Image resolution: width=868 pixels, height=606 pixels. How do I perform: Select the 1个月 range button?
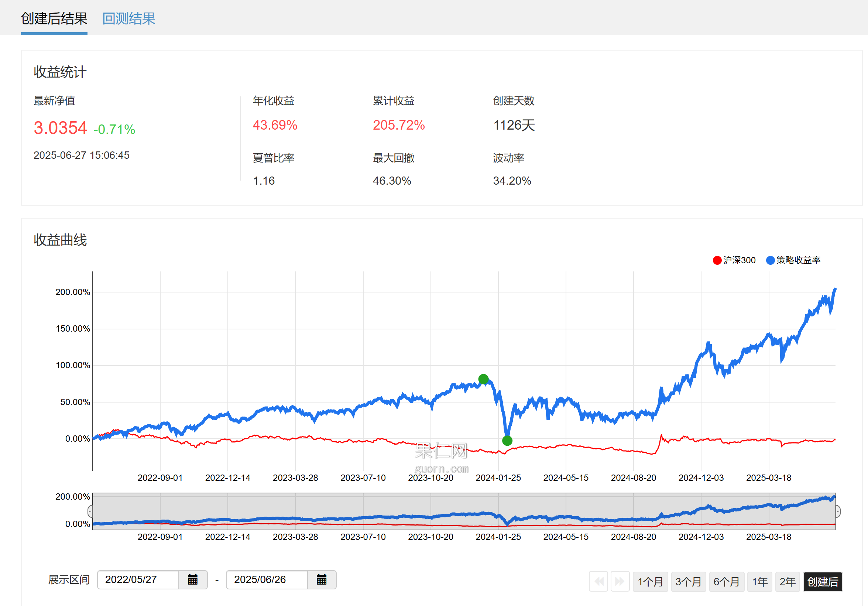coord(650,581)
